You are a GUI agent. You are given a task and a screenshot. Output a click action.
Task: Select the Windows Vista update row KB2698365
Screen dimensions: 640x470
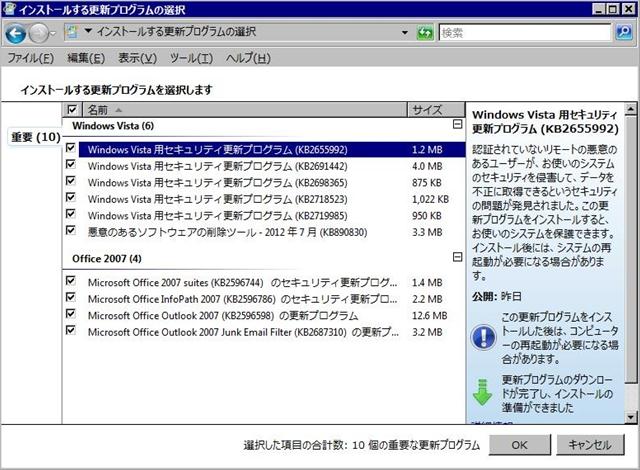tap(272, 183)
